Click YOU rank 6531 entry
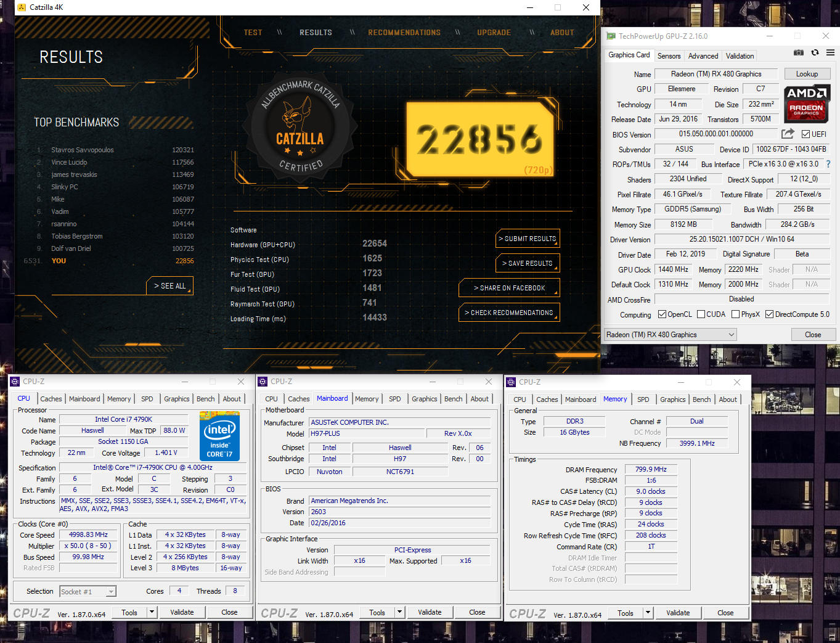Viewport: 840px width, 643px height. pyautogui.click(x=109, y=261)
